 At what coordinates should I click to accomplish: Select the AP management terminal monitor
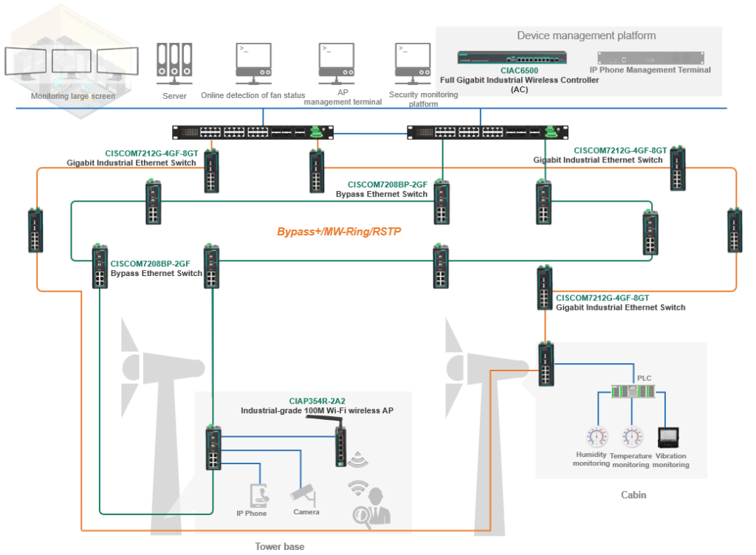(x=337, y=63)
